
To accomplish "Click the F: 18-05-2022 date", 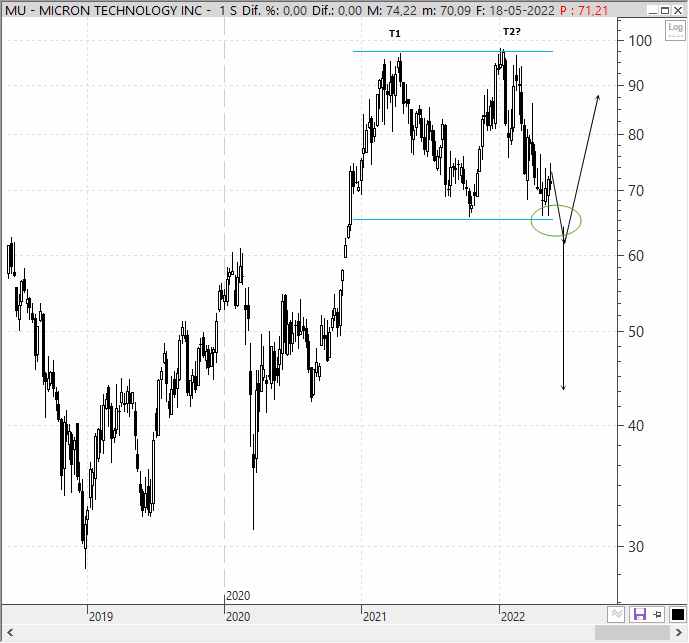I will [x=516, y=10].
